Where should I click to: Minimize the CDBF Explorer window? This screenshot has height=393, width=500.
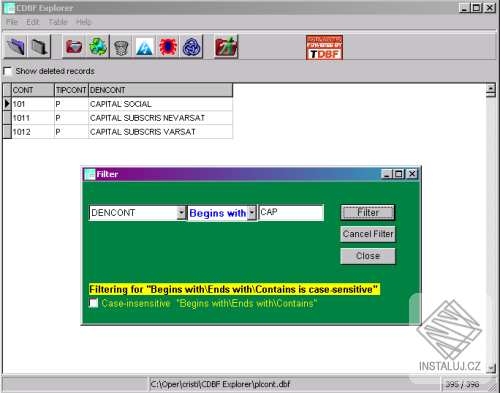point(464,8)
